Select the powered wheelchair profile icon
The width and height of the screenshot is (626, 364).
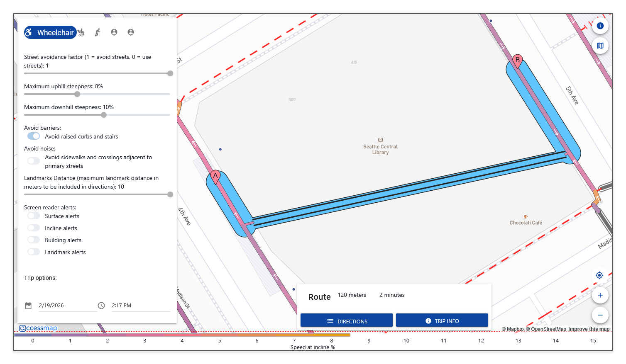81,32
